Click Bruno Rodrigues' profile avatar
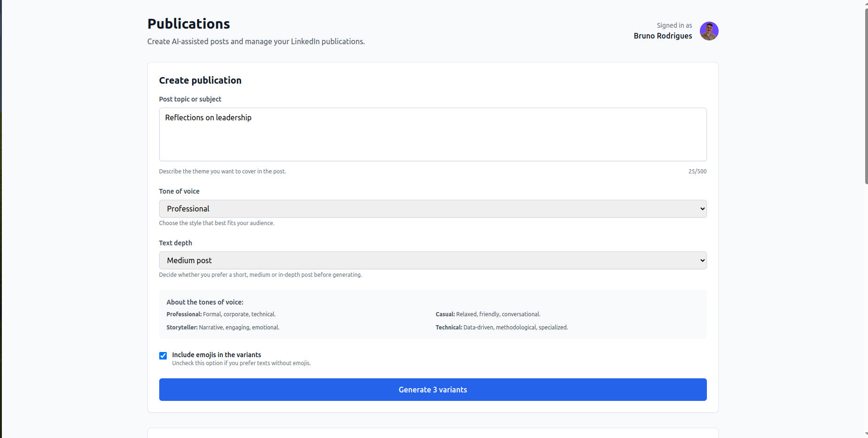The height and width of the screenshot is (438, 868). click(709, 31)
